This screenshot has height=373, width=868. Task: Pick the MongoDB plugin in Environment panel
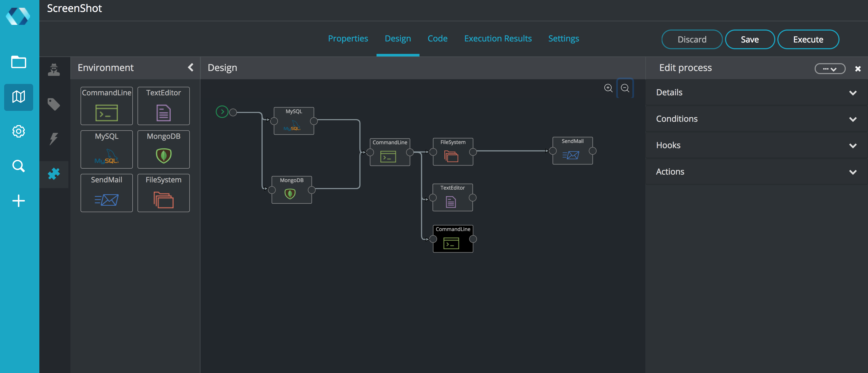pos(163,149)
